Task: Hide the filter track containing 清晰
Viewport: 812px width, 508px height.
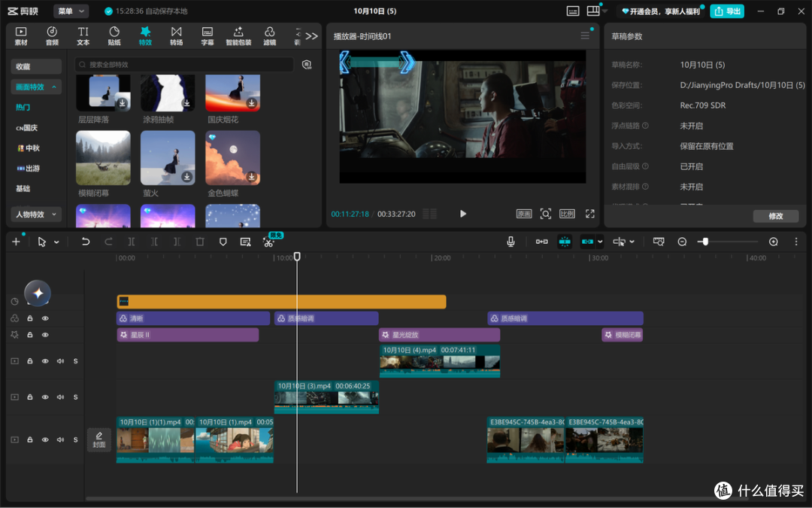Action: pos(45,318)
